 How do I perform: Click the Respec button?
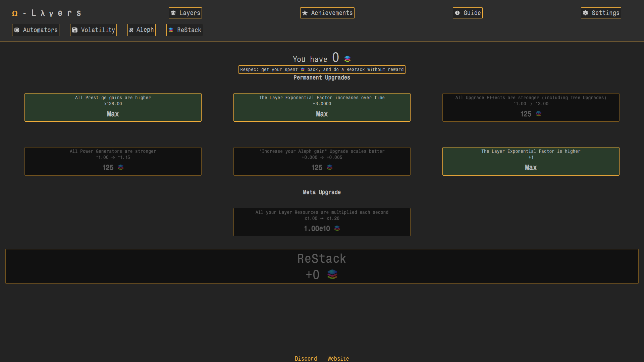point(322,70)
